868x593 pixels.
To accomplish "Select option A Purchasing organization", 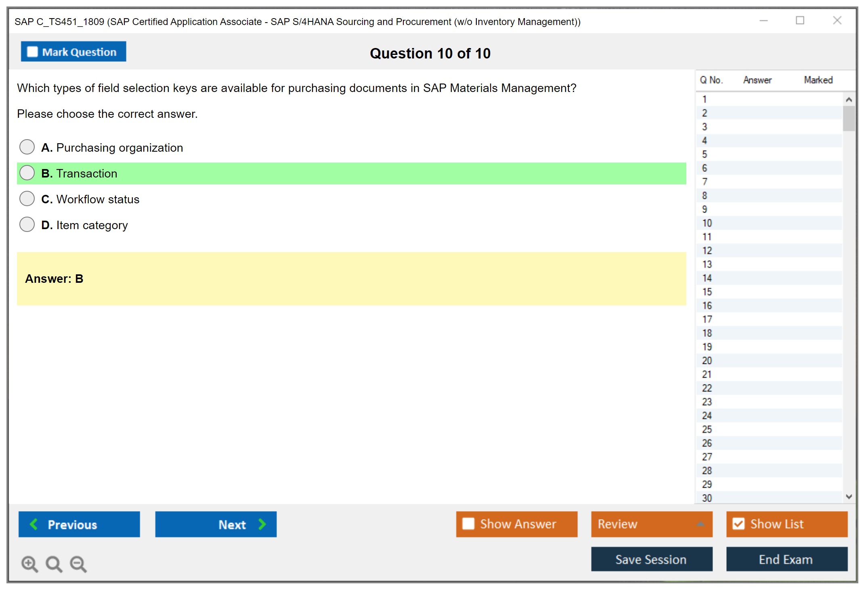I will (27, 147).
